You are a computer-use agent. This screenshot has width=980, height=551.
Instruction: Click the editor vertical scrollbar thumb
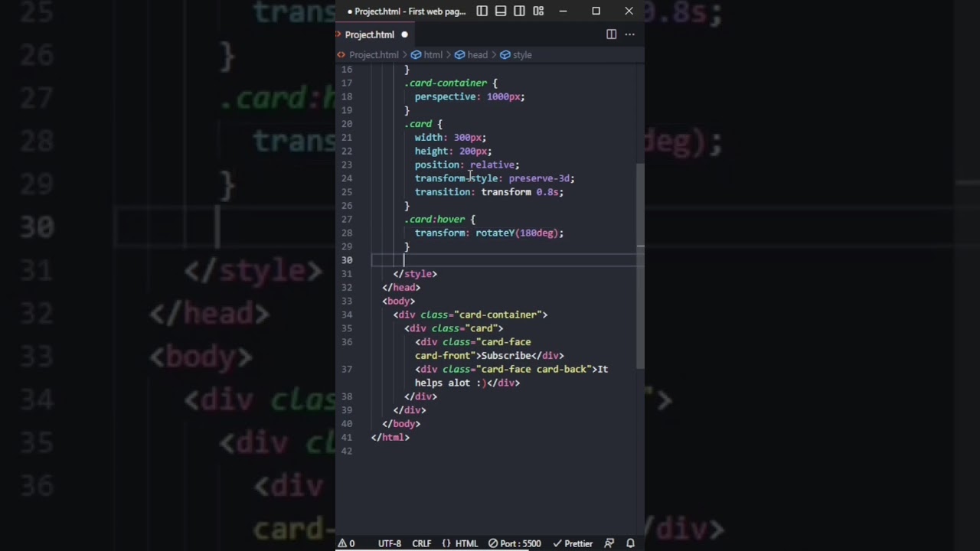point(640,266)
